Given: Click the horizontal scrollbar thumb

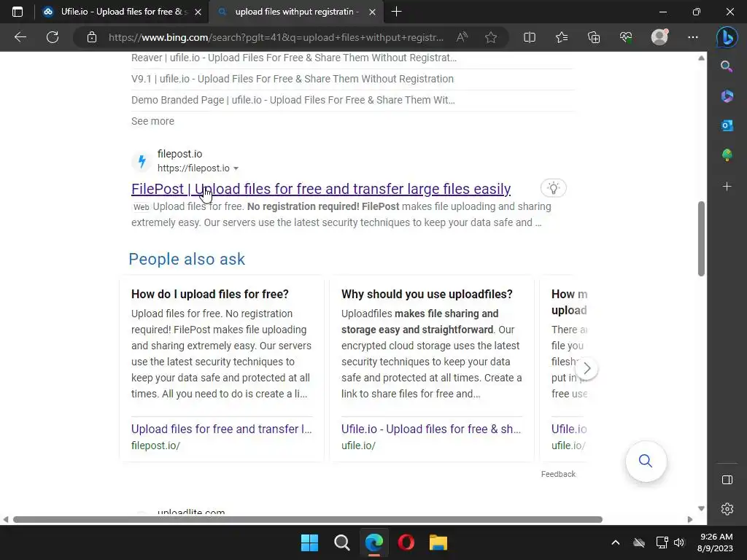Looking at the screenshot, I should [x=308, y=519].
